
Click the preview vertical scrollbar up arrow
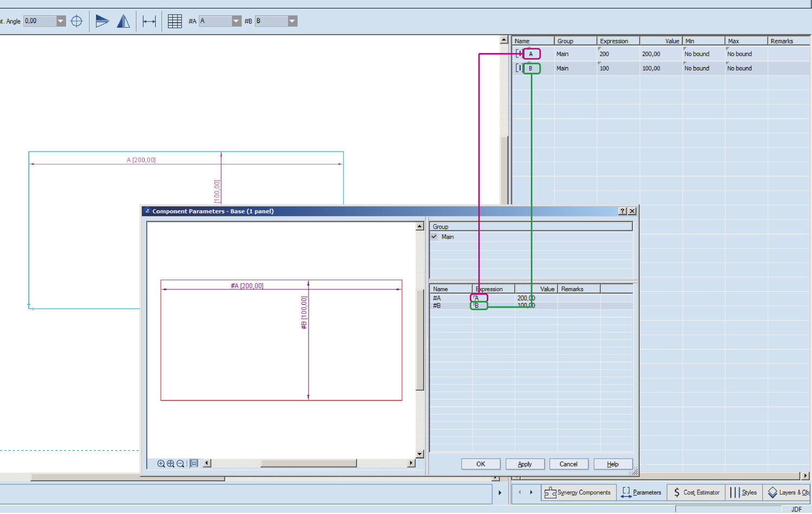(x=420, y=226)
